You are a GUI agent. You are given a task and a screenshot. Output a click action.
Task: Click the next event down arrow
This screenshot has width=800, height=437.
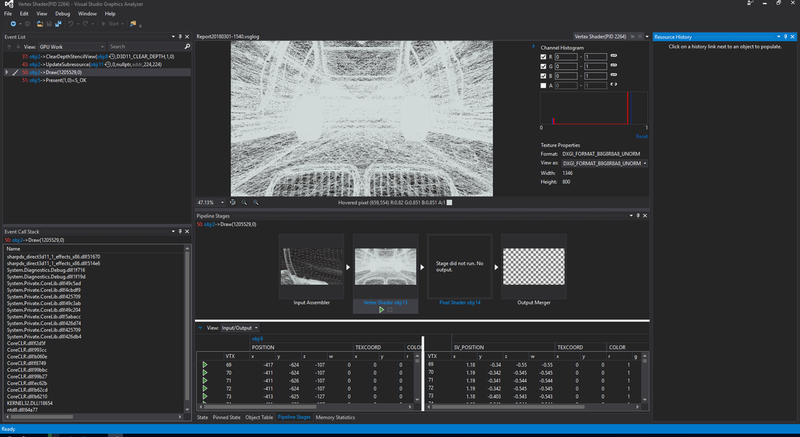click(18, 46)
